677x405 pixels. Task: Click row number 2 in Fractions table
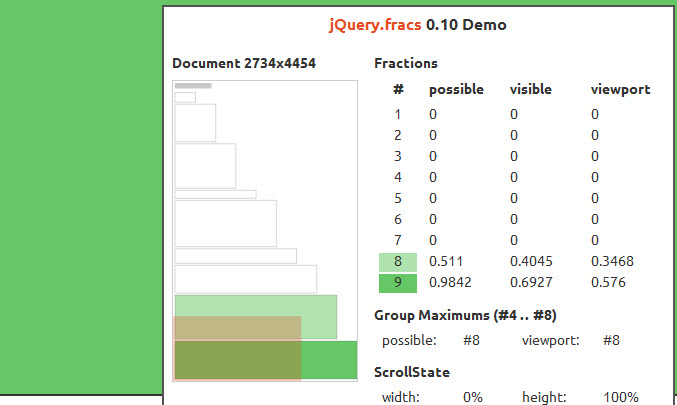[398, 136]
